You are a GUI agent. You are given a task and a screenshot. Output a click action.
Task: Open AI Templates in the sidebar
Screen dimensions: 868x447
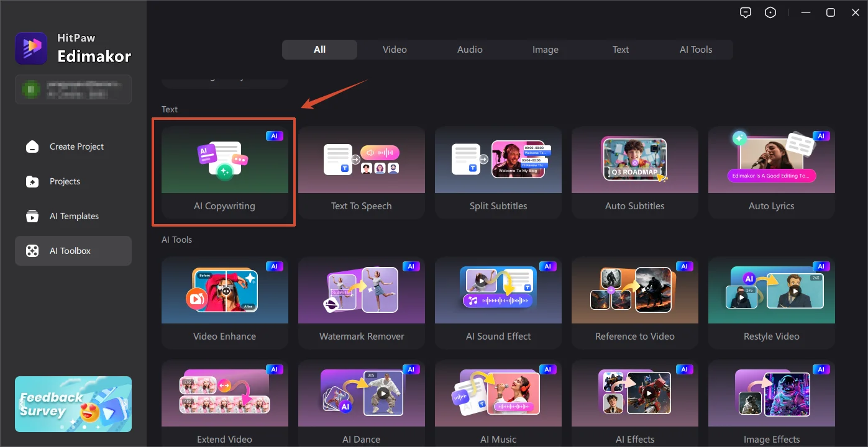pyautogui.click(x=73, y=216)
